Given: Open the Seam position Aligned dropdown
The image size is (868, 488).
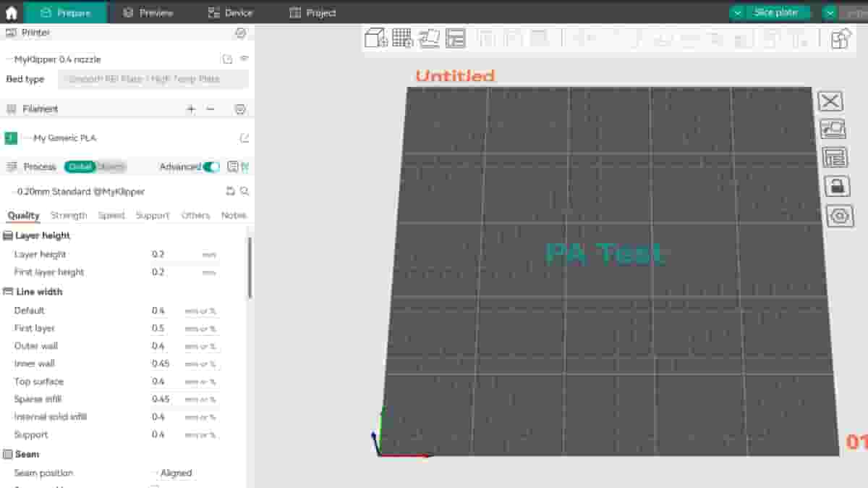Looking at the screenshot, I should click(x=177, y=473).
